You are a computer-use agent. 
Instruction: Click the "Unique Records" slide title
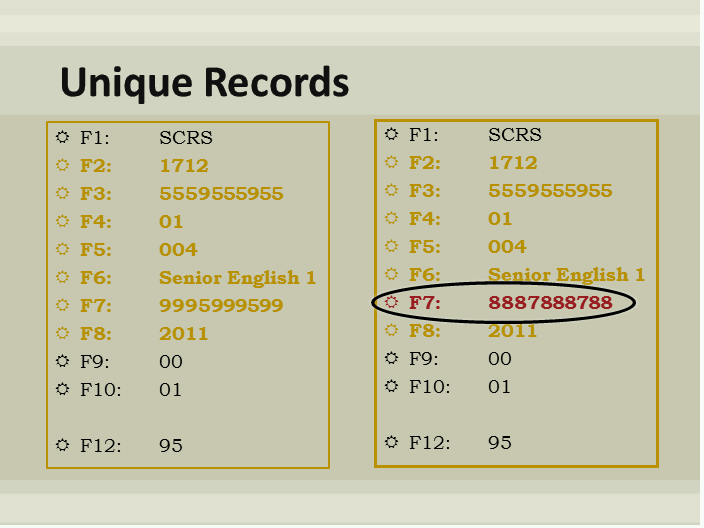click(x=205, y=82)
